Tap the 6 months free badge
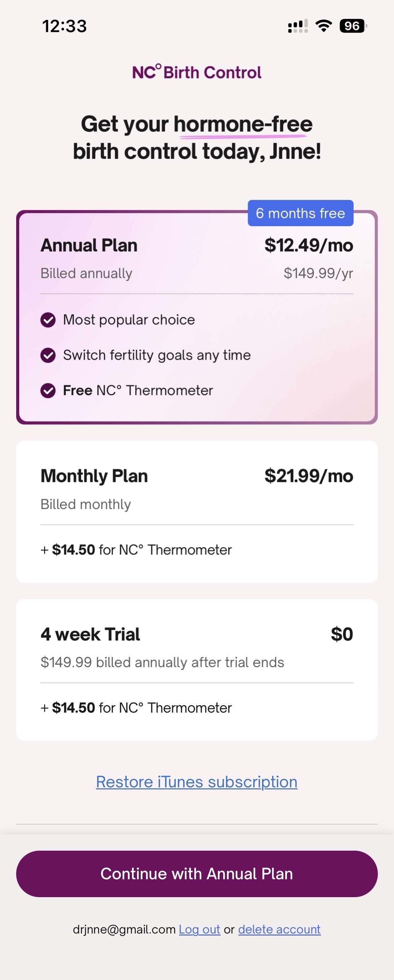394x980 pixels. (x=300, y=213)
